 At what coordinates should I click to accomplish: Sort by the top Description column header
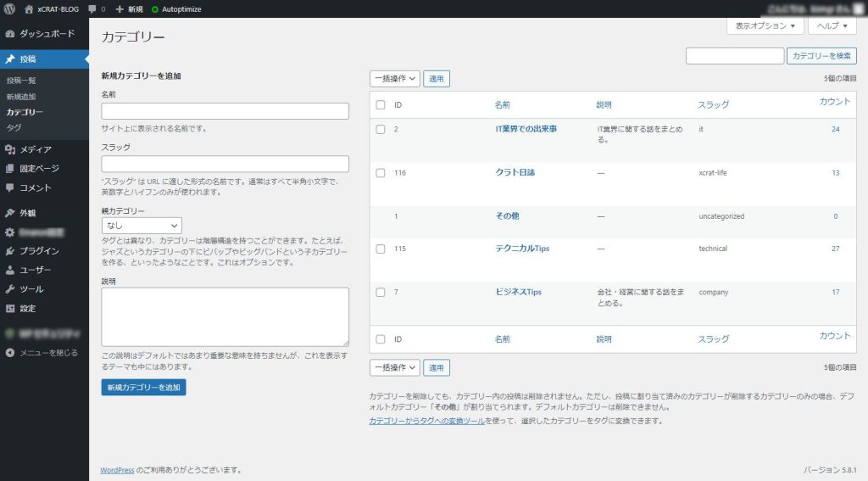604,104
